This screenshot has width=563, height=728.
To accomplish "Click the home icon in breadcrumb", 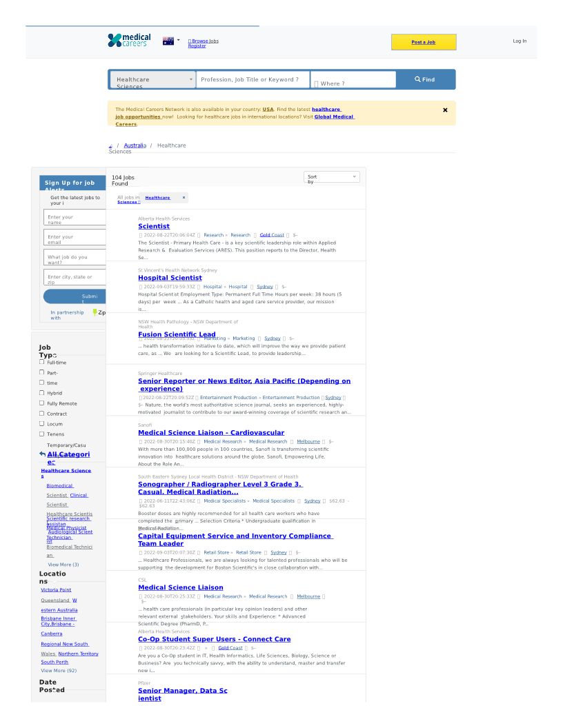I will (x=111, y=145).
